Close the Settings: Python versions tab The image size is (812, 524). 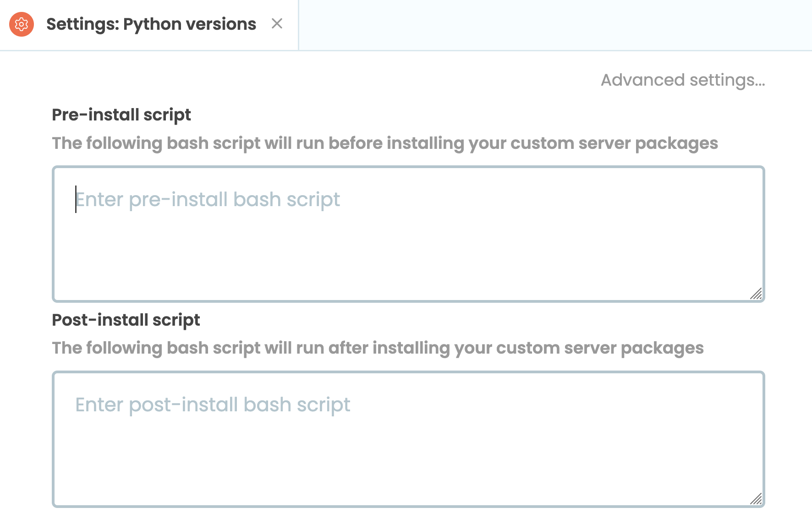click(277, 24)
